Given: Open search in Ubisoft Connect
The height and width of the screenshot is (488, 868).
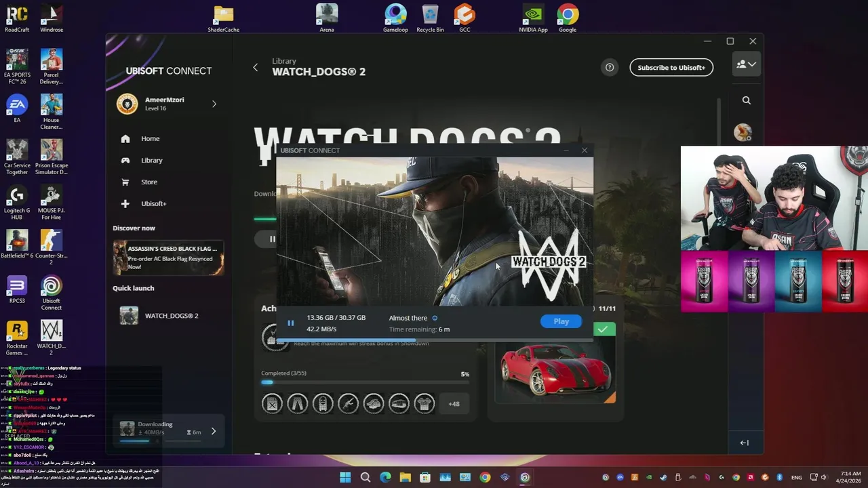Looking at the screenshot, I should pyautogui.click(x=746, y=100).
